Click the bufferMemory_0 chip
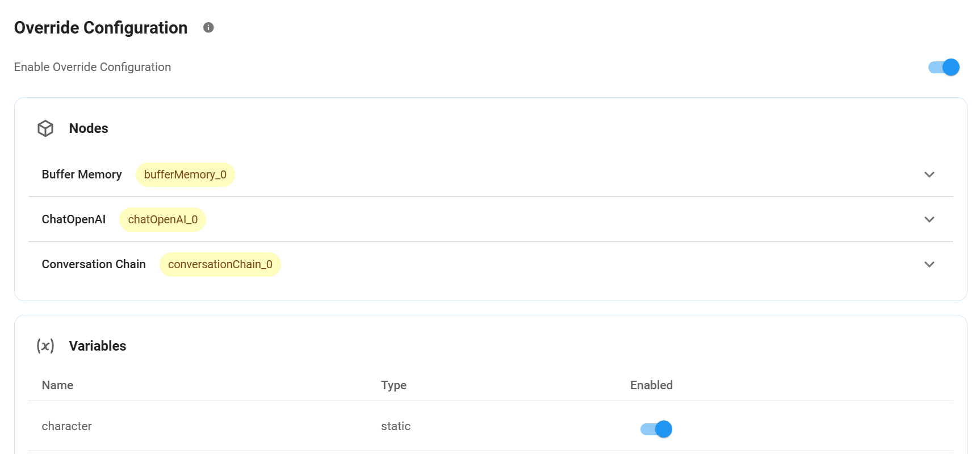The image size is (980, 454). coord(185,174)
